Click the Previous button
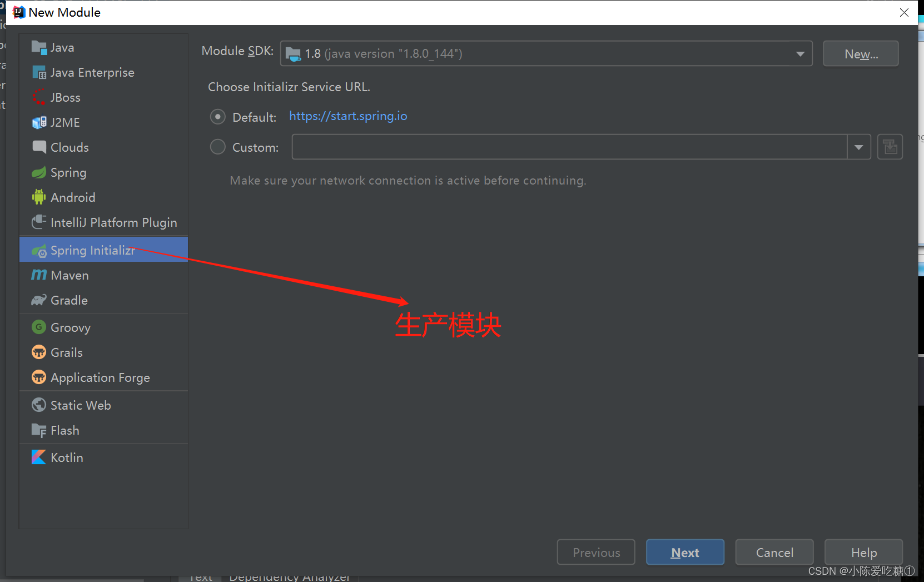 pos(596,553)
